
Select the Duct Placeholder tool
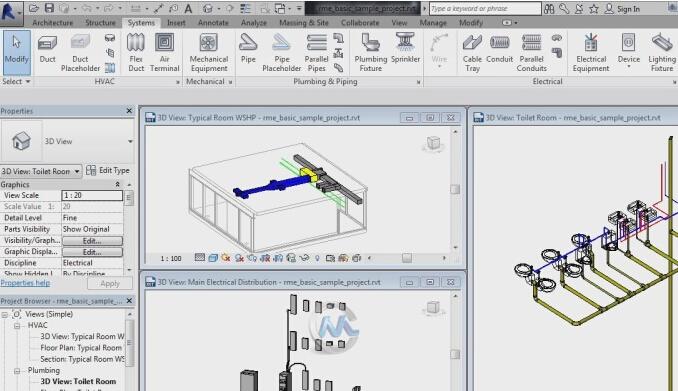coord(80,53)
